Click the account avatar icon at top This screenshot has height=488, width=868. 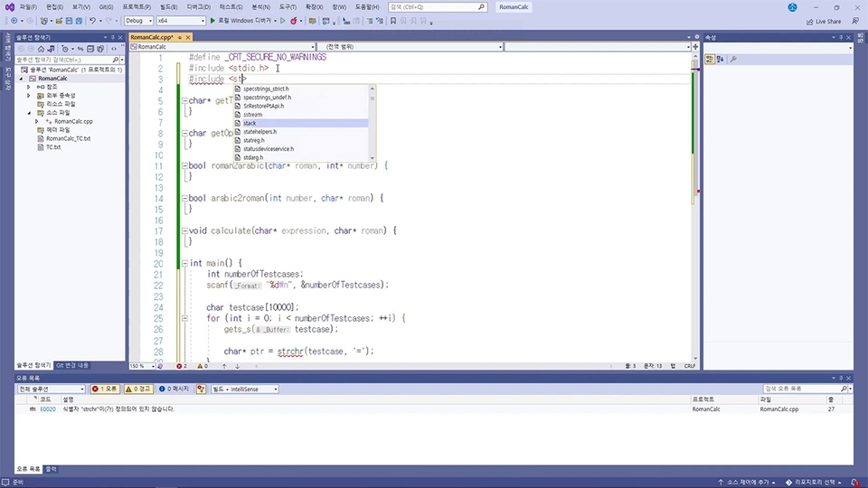[x=793, y=7]
